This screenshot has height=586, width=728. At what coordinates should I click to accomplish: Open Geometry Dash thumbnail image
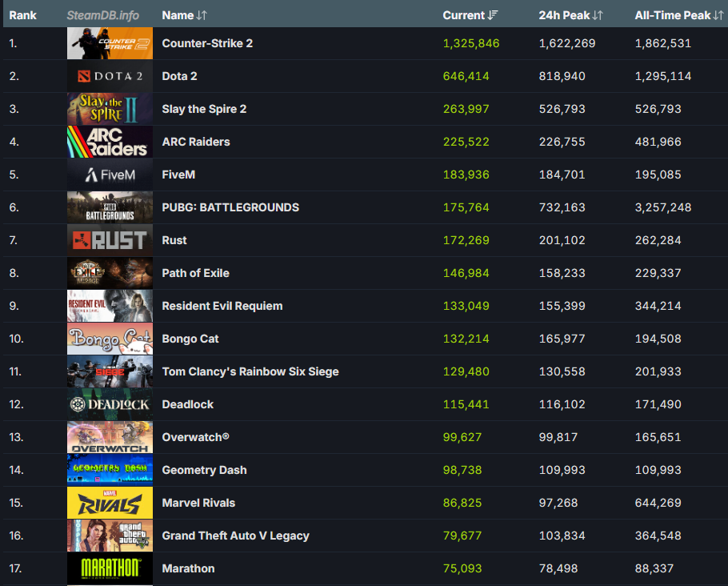tap(110, 470)
